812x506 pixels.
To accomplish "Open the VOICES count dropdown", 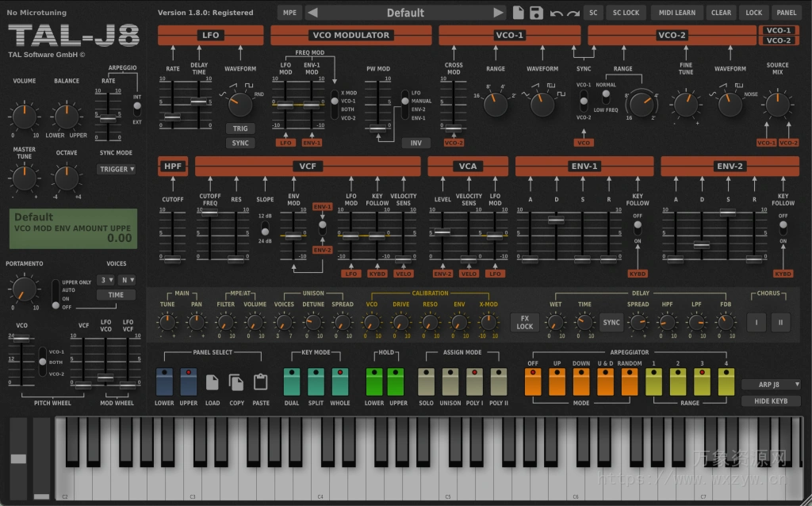I will (x=107, y=279).
